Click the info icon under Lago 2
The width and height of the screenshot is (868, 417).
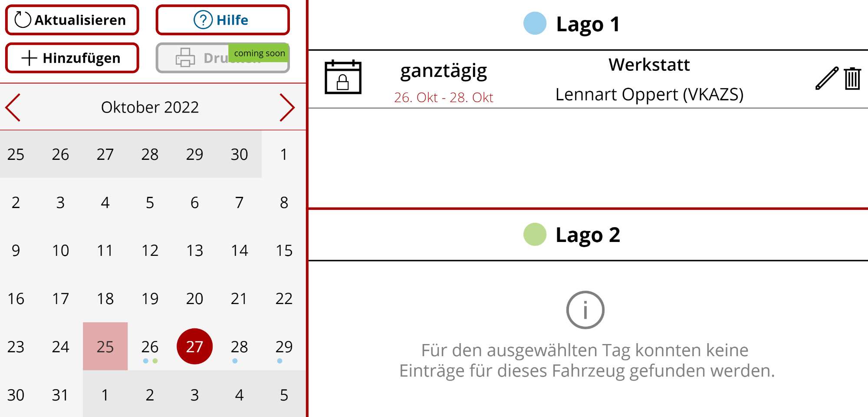point(585,310)
